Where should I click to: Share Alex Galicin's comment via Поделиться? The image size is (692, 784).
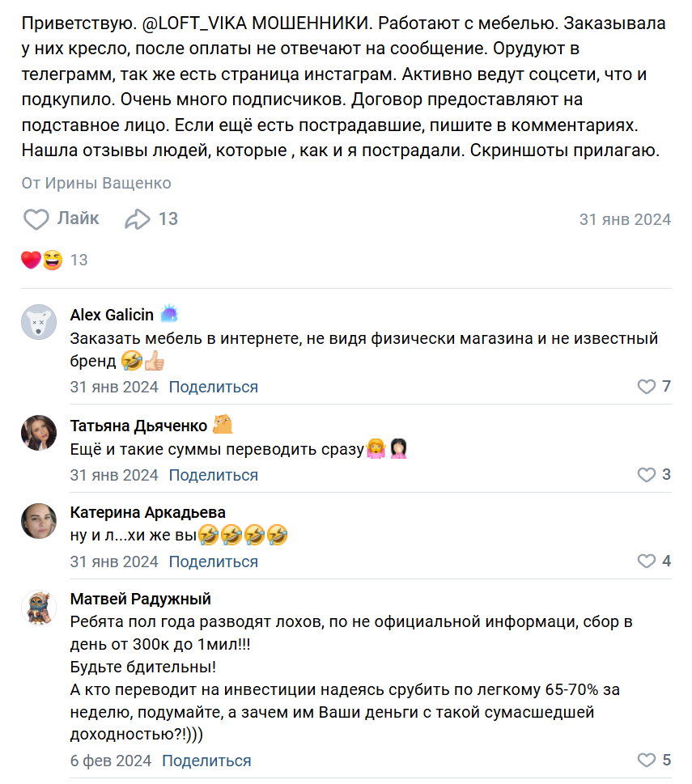pyautogui.click(x=214, y=387)
